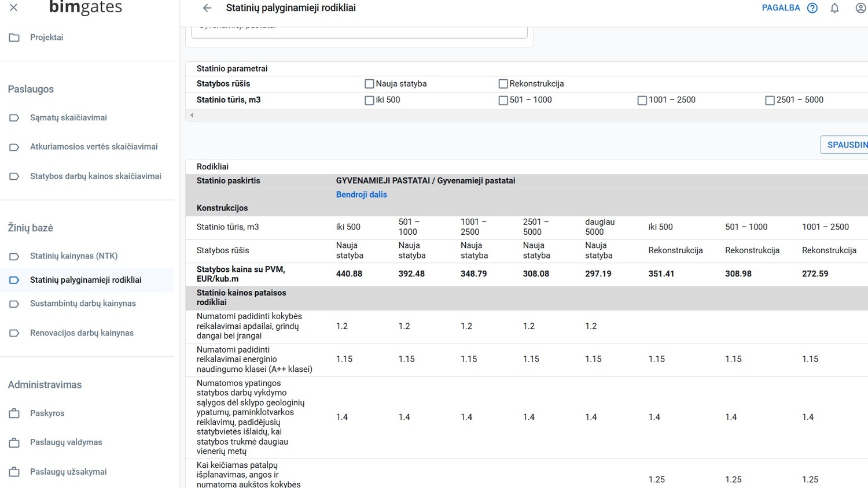Image resolution: width=868 pixels, height=488 pixels.
Task: Open Renovacijos darbų kainynas menu item
Action: [x=82, y=333]
